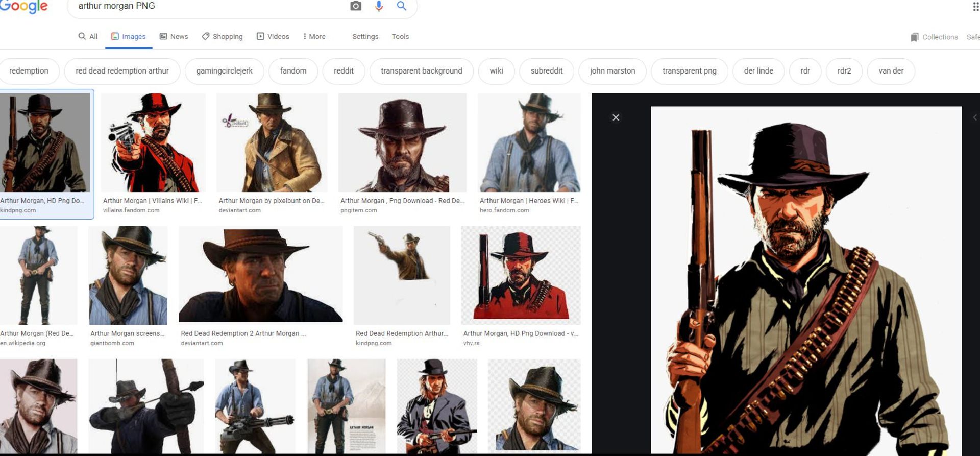Close the image preview panel
980x456 pixels.
point(616,117)
